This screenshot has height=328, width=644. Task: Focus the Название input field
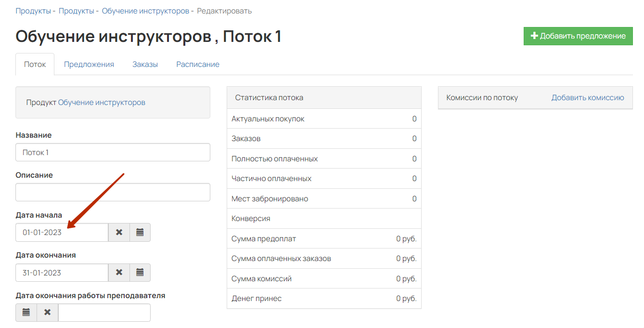pyautogui.click(x=113, y=152)
